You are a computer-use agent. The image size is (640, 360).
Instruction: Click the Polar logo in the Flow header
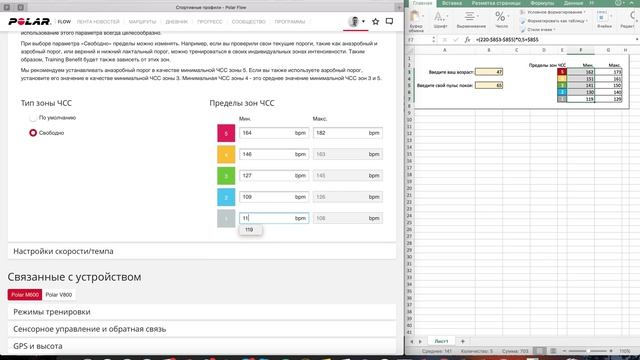29,22
